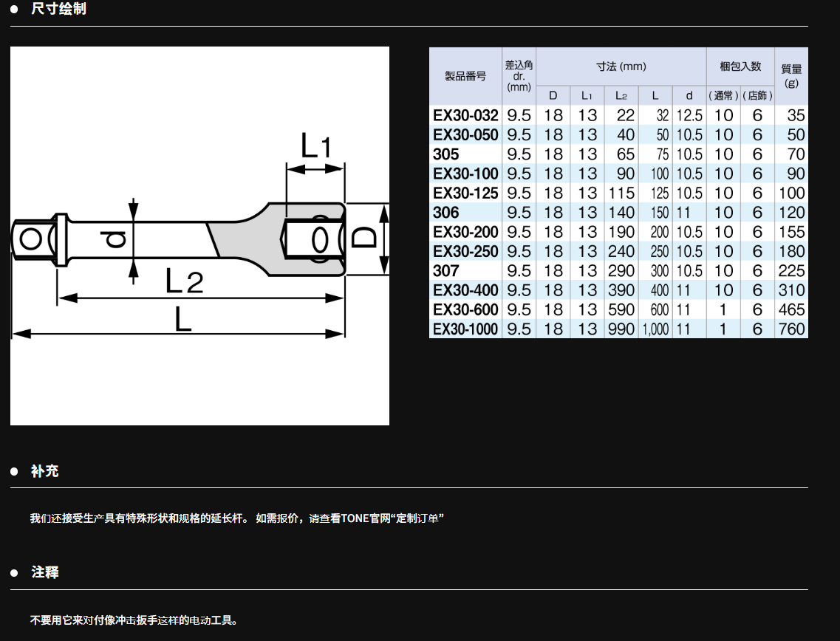
Task: Click the 製品番号 column header
Action: pyautogui.click(x=465, y=75)
